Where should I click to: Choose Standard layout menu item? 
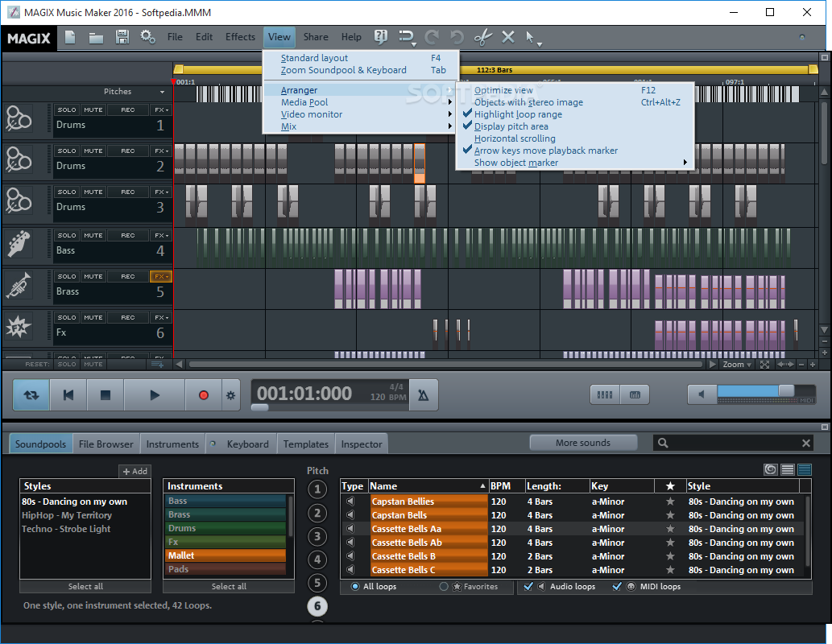click(360, 58)
